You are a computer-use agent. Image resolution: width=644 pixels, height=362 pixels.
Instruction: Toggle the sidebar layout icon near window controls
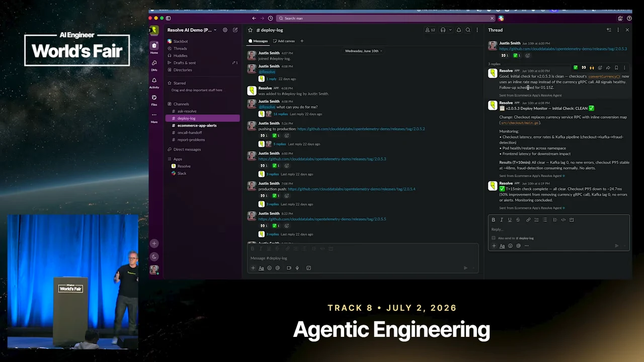[x=169, y=18]
